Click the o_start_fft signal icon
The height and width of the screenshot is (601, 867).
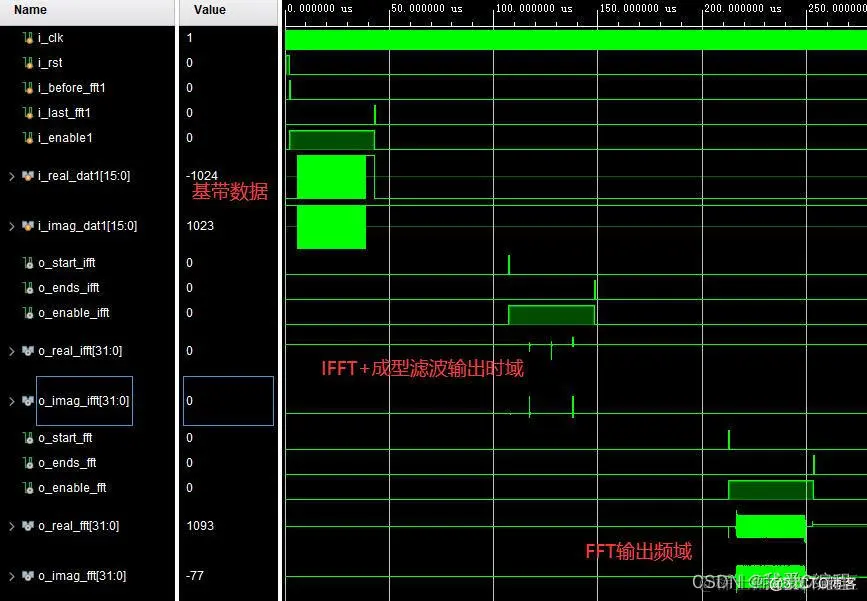tap(28, 437)
